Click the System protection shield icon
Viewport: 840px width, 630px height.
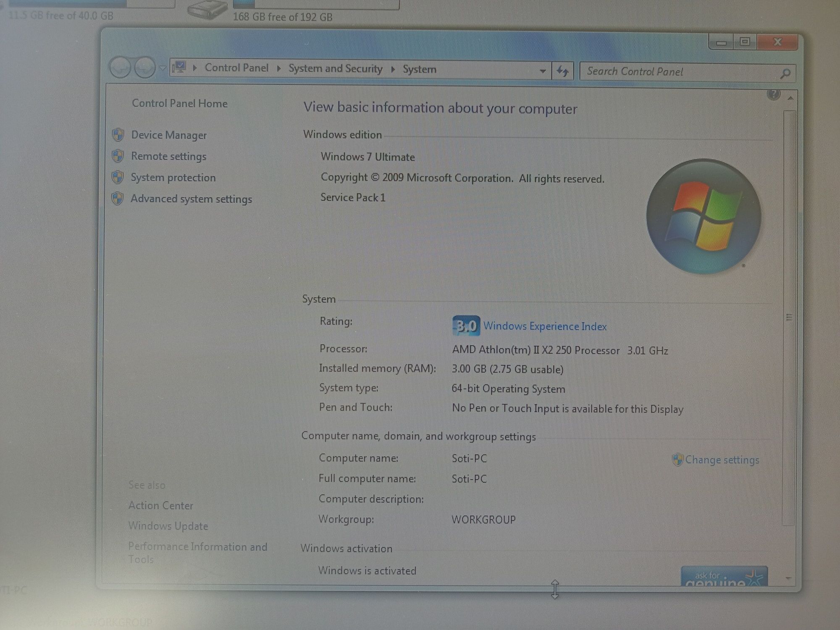coord(118,177)
